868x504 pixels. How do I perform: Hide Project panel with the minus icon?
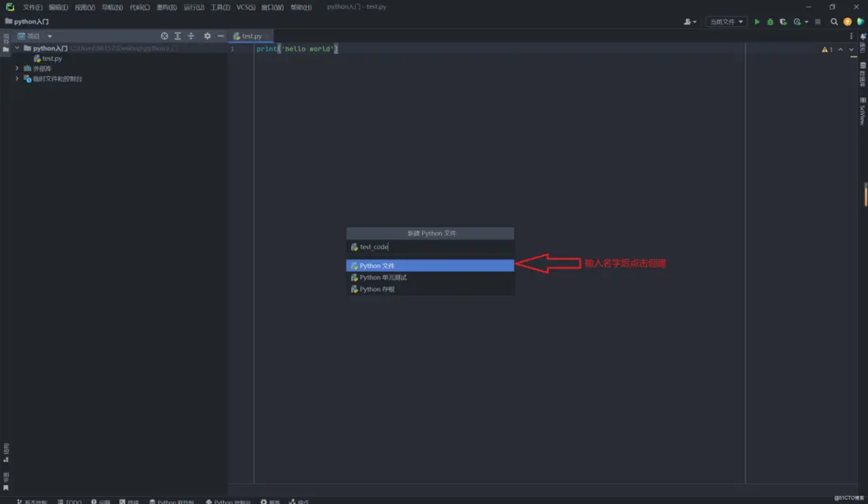click(x=221, y=36)
